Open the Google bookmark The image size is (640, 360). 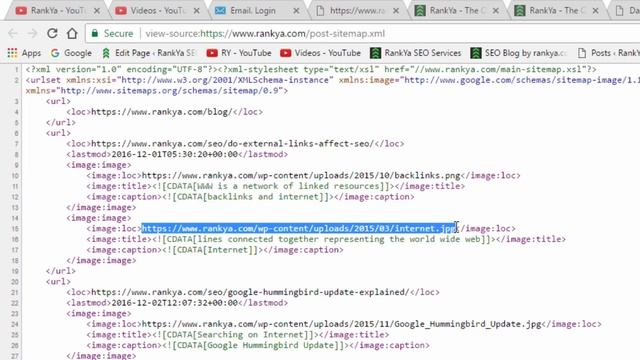[71, 53]
